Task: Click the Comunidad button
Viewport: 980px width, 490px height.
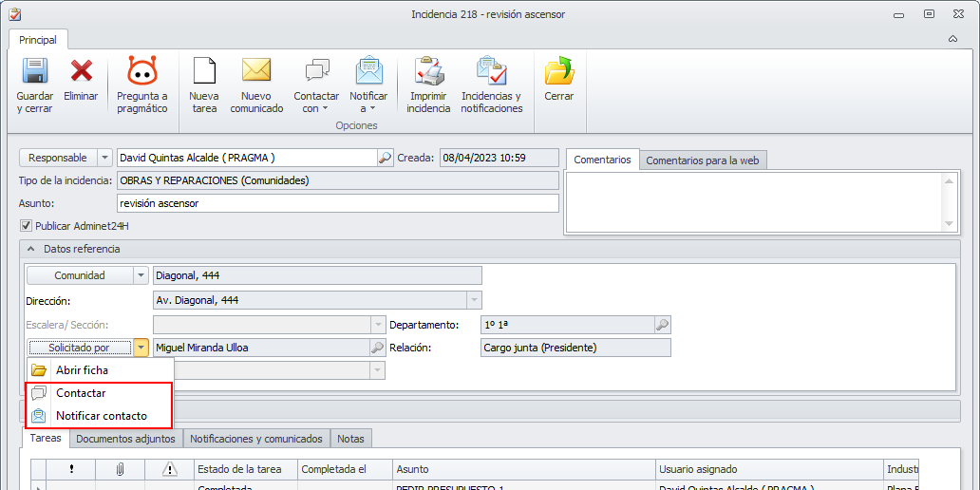Action: pyautogui.click(x=79, y=275)
